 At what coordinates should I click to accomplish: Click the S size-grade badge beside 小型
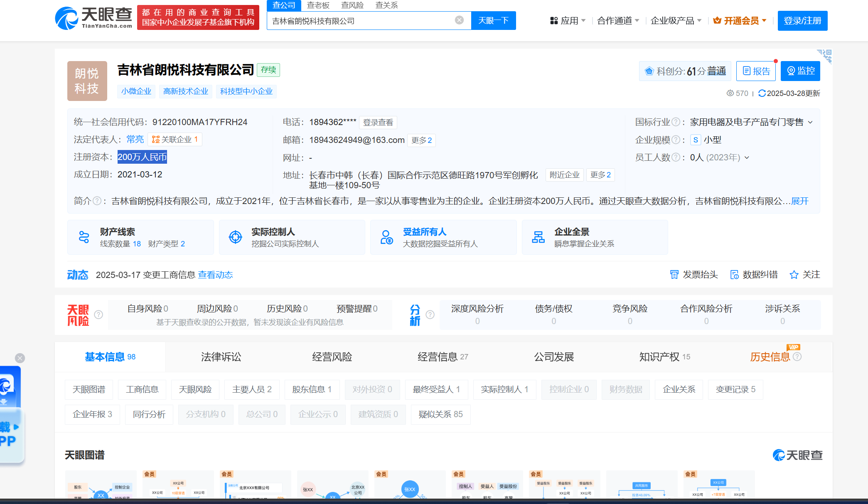point(696,140)
